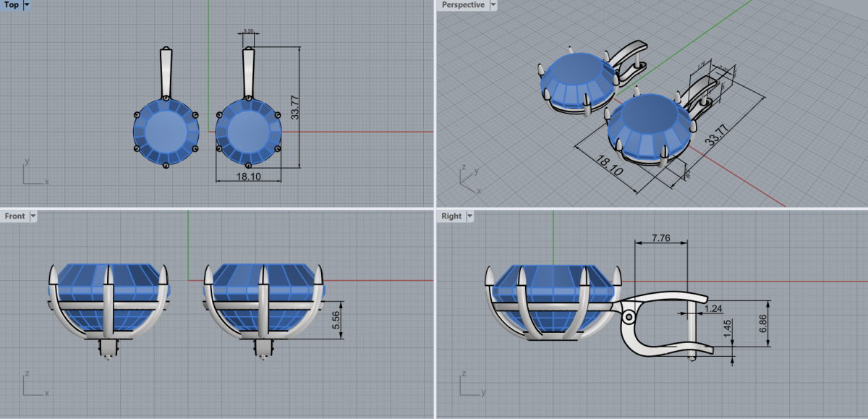
Task: Expand the Front viewport dropdown arrow
Action: pos(33,216)
